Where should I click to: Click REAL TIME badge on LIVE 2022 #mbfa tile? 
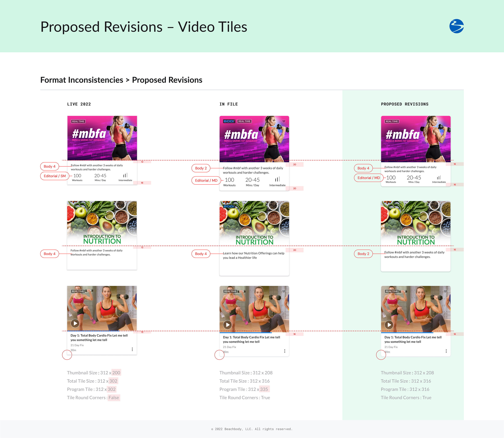(x=78, y=121)
